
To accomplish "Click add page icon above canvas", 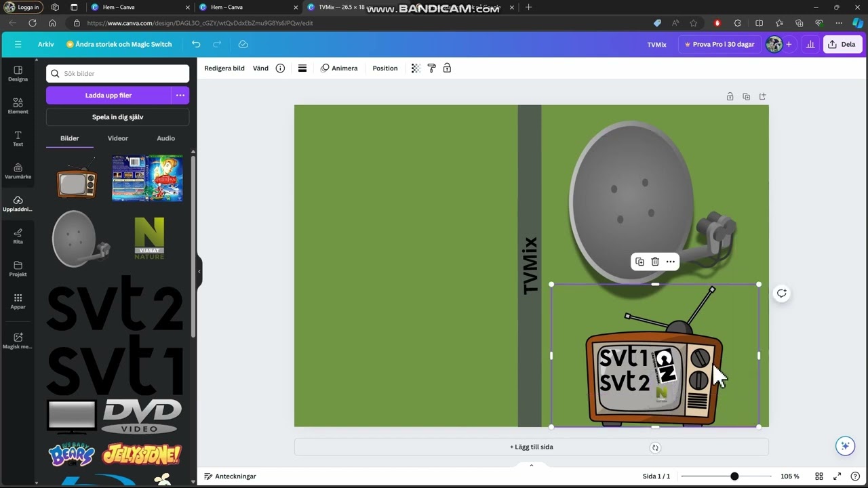I will tap(762, 97).
